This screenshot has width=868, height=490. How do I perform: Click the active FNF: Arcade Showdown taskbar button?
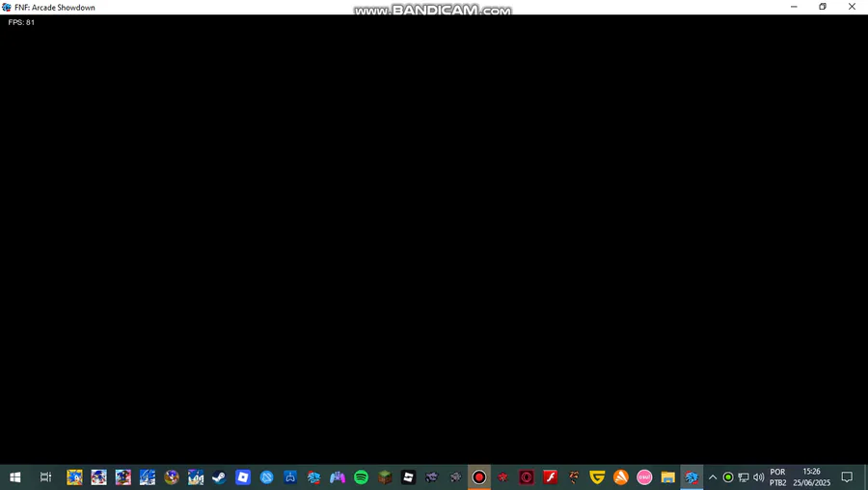click(692, 476)
